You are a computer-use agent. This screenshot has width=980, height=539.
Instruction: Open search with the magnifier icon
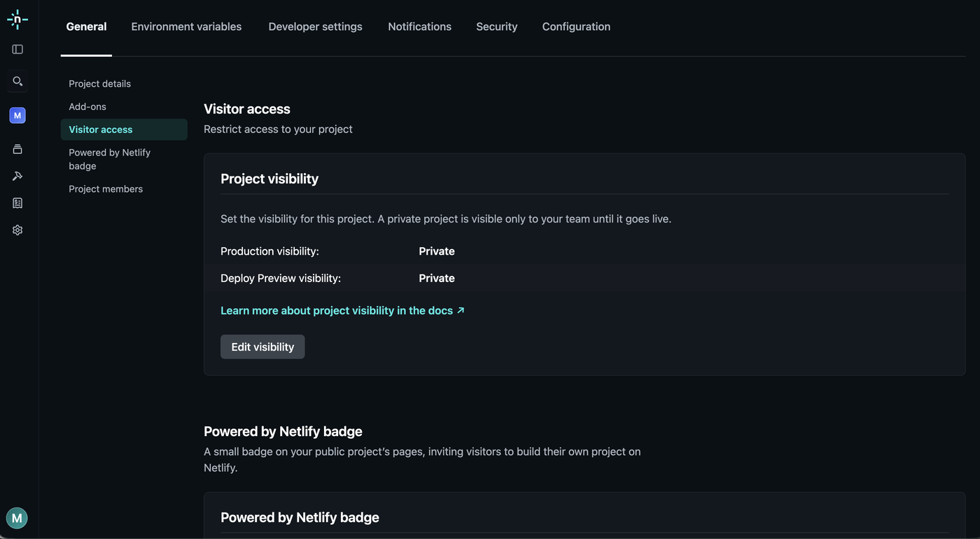click(x=17, y=81)
